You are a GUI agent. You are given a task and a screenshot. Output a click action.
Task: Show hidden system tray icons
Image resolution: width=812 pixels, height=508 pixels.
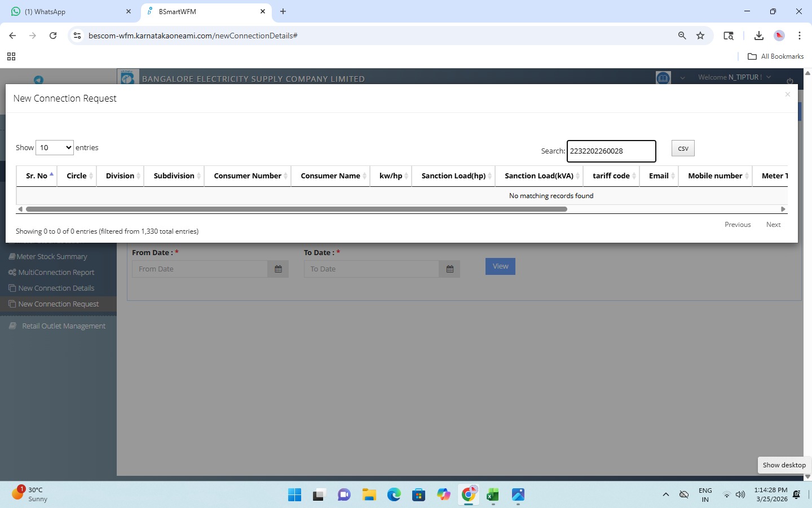pos(666,495)
